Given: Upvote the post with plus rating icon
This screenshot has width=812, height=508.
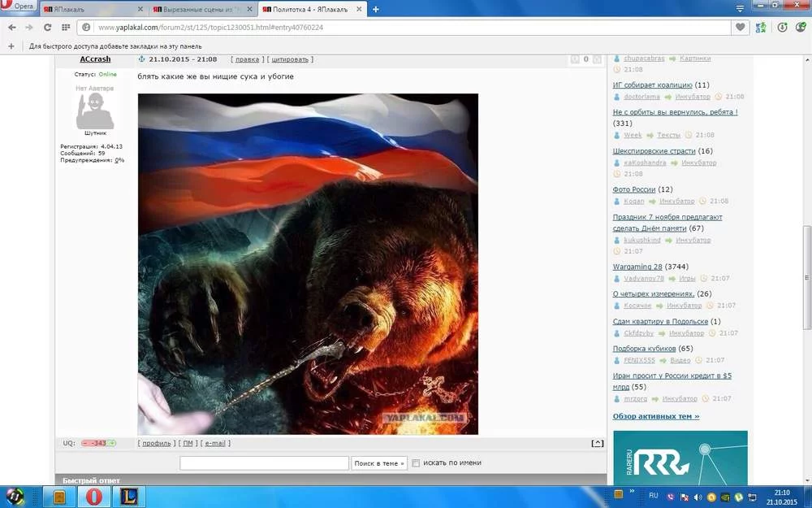Looking at the screenshot, I should 597,59.
